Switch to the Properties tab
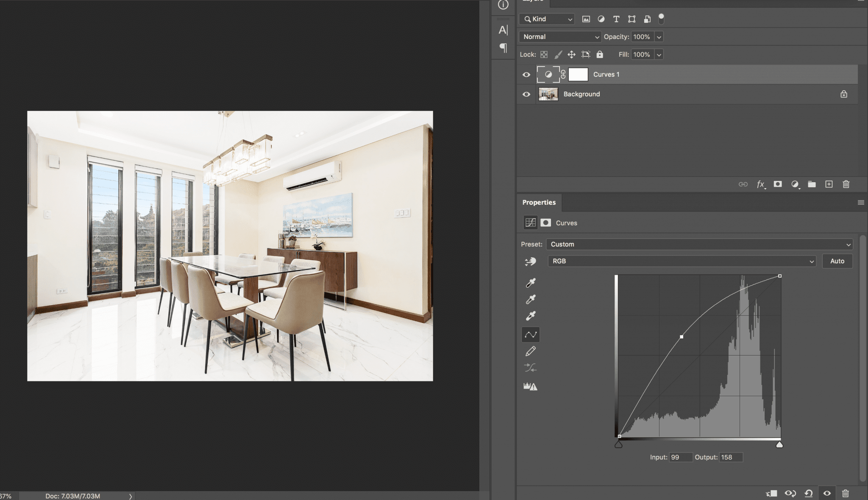This screenshot has height=500, width=868. (x=539, y=202)
